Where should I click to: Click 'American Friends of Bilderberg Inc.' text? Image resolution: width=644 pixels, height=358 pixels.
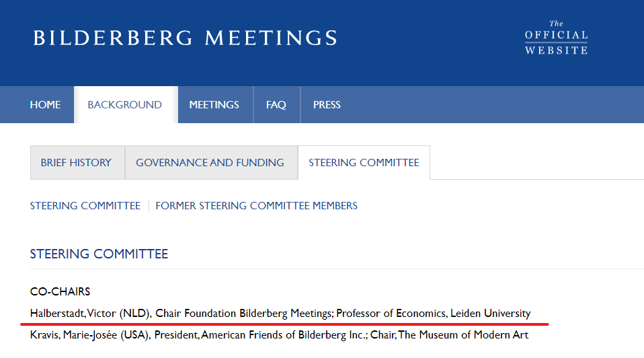tap(283, 335)
